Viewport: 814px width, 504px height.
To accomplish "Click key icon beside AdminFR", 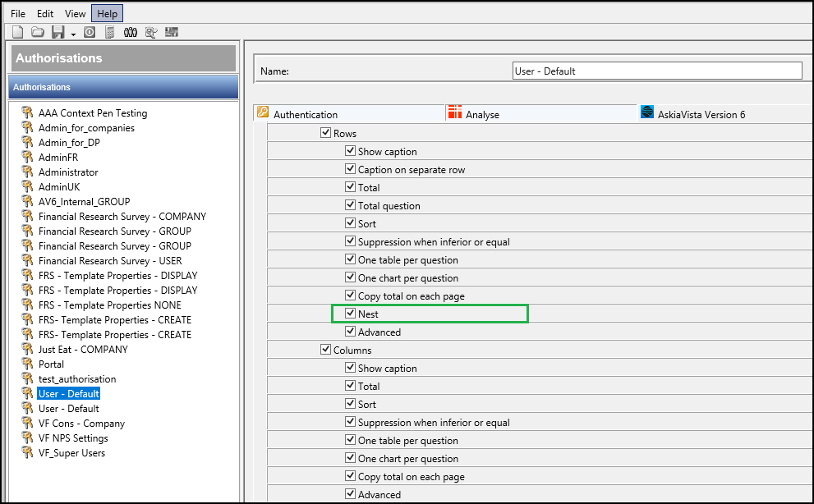I will point(27,158).
